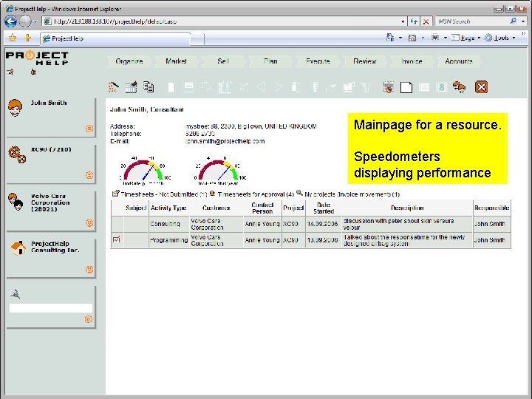Open the Market menu
Image resolution: width=532 pixels, height=399 pixels.
176,61
